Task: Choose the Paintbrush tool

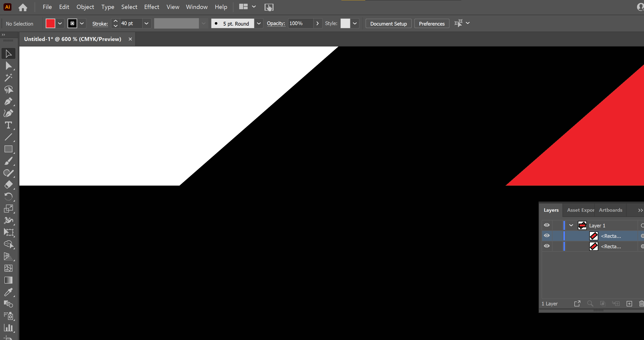Action: tap(8, 161)
